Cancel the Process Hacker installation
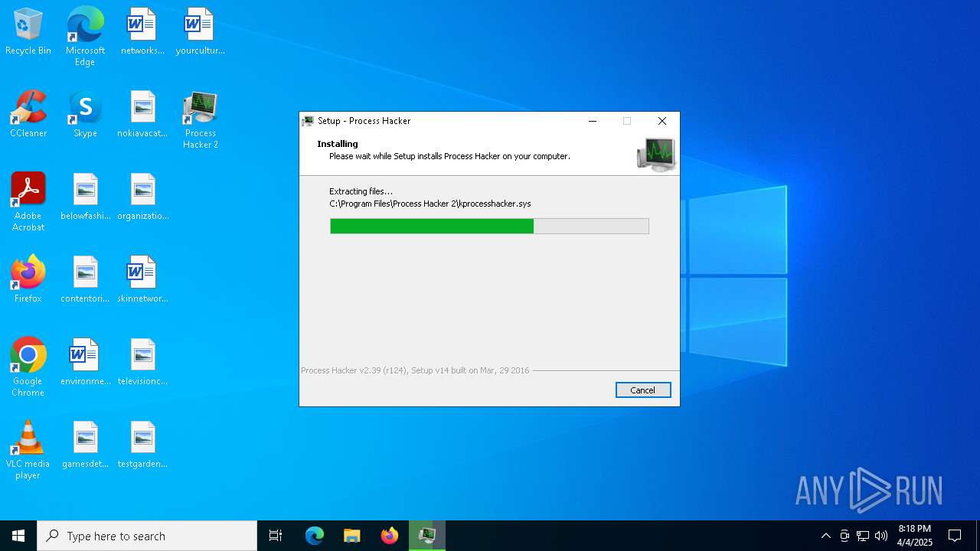The height and width of the screenshot is (551, 980). click(x=643, y=390)
